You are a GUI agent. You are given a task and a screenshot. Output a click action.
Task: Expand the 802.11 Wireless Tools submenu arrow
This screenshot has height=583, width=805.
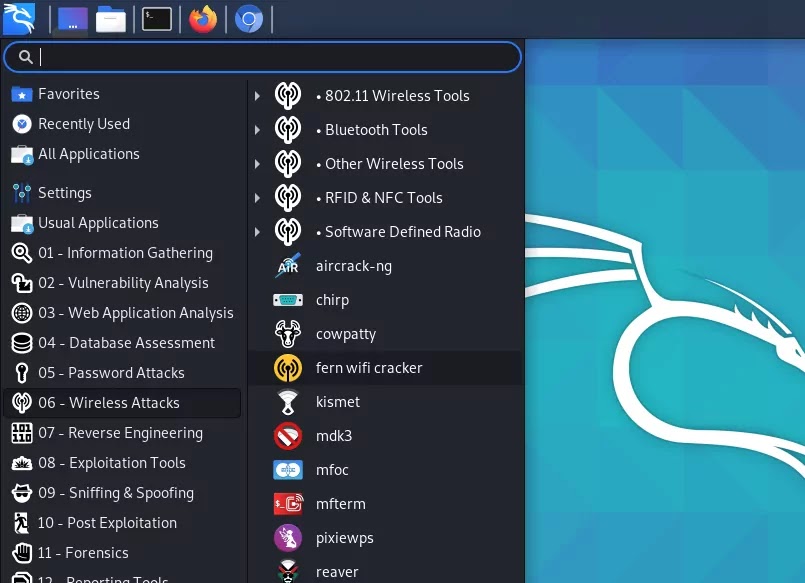[x=257, y=96]
